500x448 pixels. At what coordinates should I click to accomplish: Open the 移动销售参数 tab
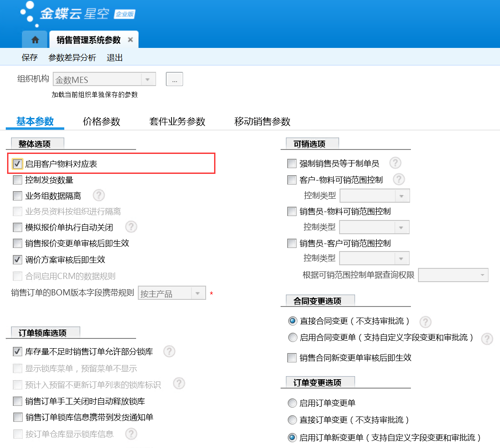[x=262, y=122]
